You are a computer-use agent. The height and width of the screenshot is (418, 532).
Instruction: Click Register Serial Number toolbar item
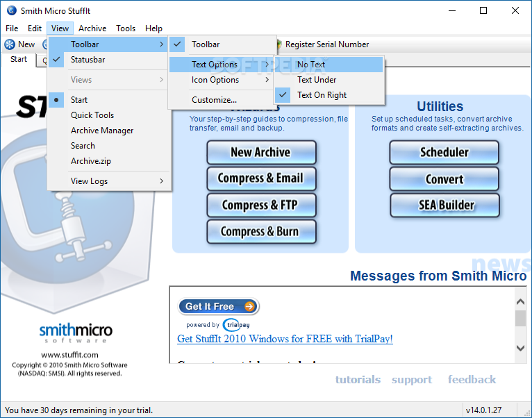point(323,44)
